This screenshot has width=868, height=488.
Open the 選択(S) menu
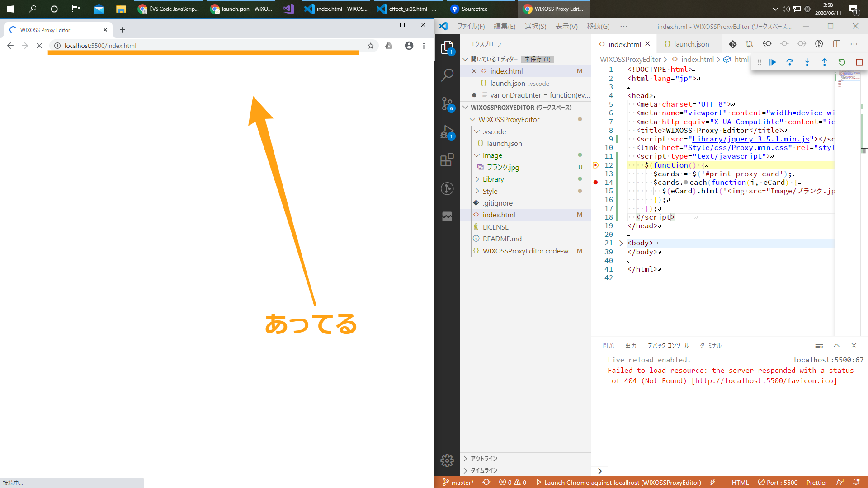point(535,27)
